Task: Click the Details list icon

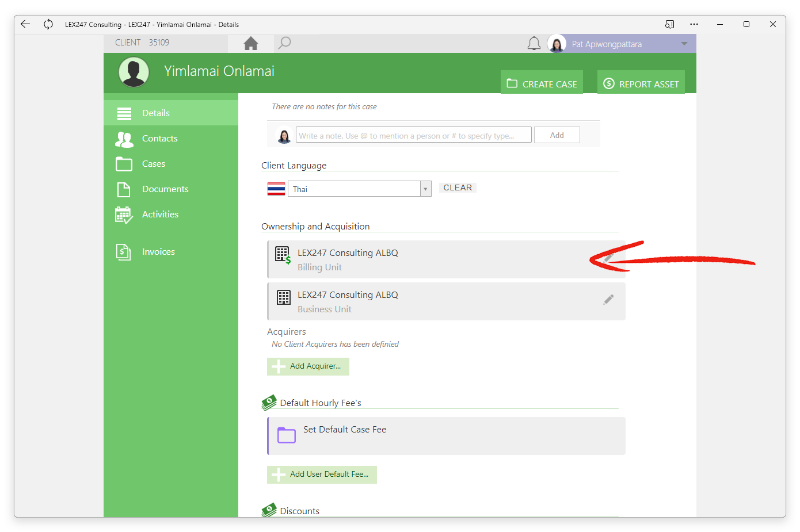Action: tap(124, 113)
